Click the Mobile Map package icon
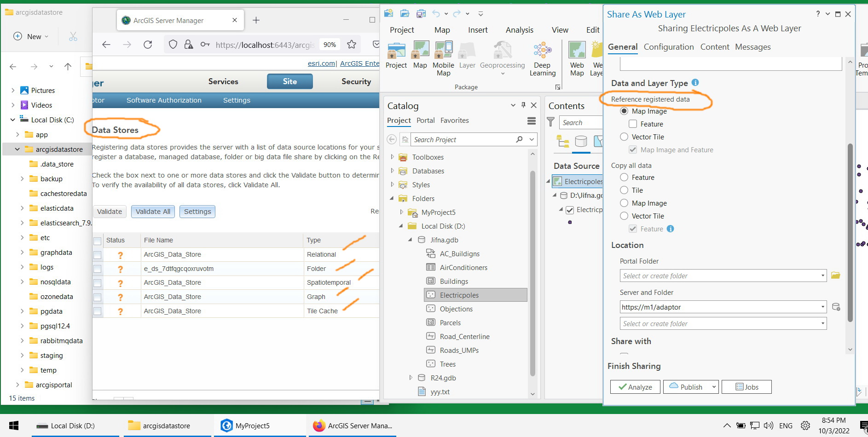Screen dimensions: 868x437 [x=443, y=53]
